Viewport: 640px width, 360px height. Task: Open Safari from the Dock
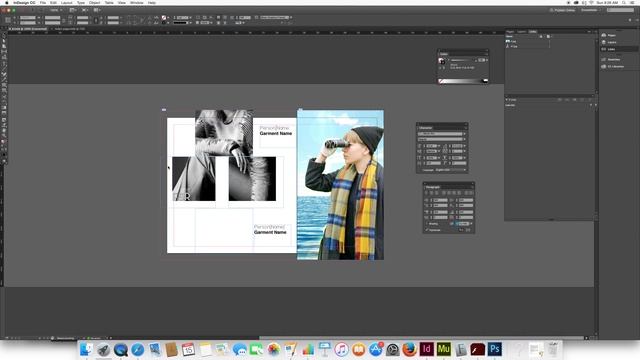pos(138,349)
